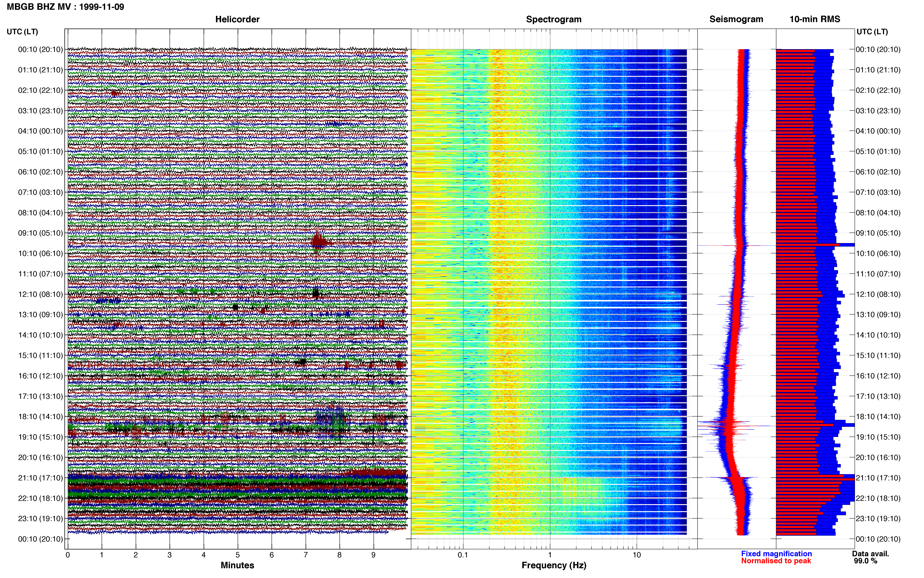
Task: Click "05:10 (01:10)" on the right time axis
Action: coord(878,151)
